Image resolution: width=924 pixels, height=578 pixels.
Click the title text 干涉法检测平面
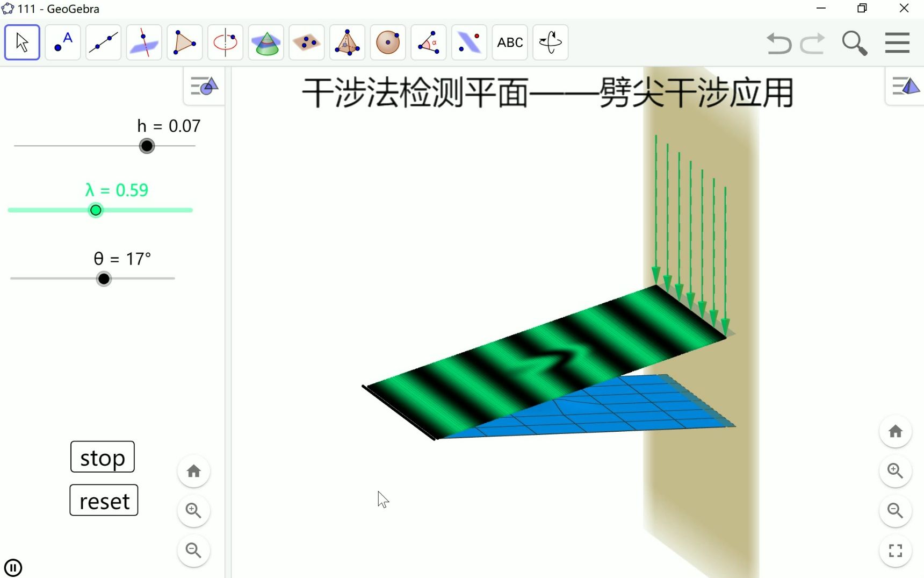coord(415,93)
